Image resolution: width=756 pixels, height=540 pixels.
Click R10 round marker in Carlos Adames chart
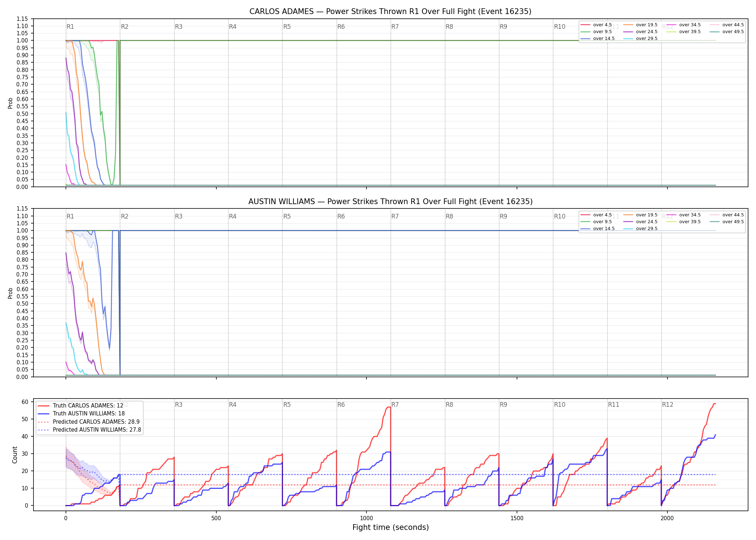pos(559,27)
